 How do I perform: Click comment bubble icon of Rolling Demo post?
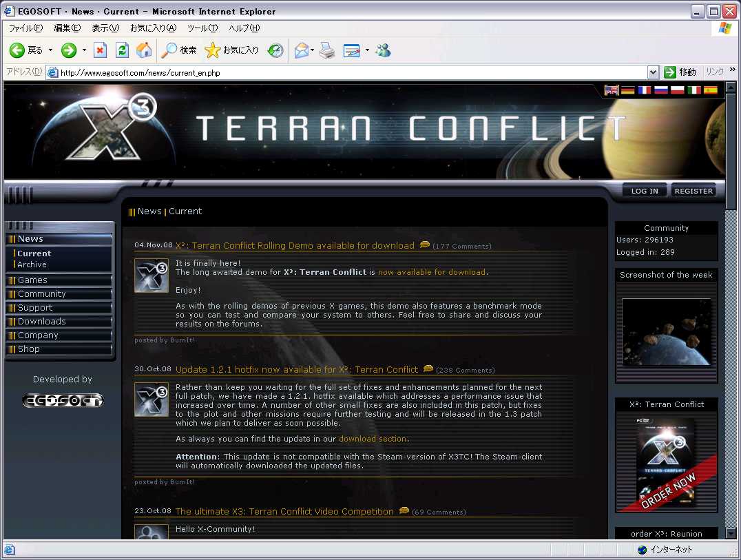pos(424,245)
